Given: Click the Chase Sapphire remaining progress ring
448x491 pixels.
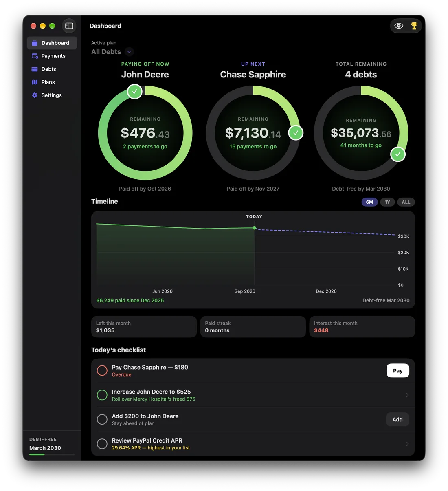Looking at the screenshot, I should pyautogui.click(x=253, y=133).
